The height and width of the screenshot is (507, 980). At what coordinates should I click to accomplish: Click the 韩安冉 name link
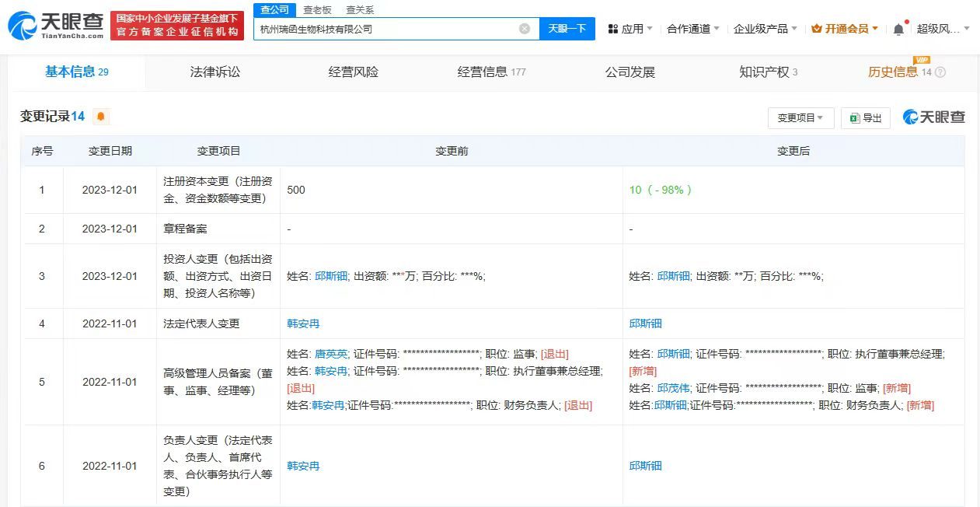pyautogui.click(x=304, y=323)
